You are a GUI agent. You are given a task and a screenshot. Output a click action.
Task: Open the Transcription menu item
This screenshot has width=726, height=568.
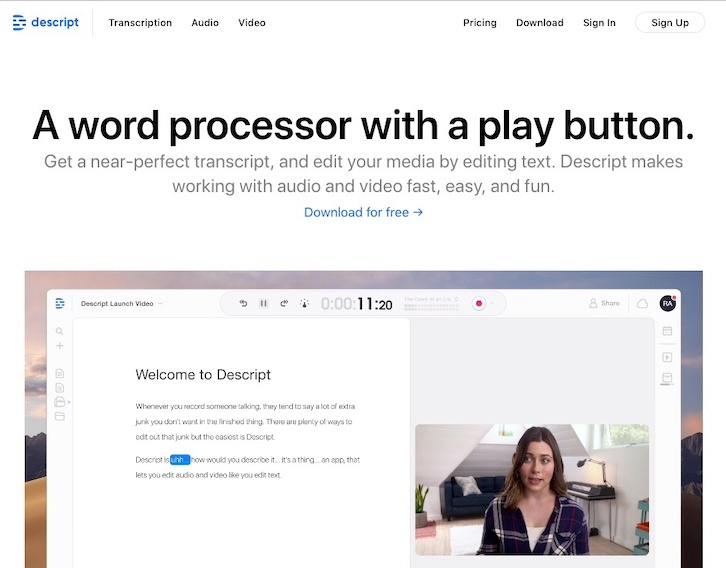(140, 23)
